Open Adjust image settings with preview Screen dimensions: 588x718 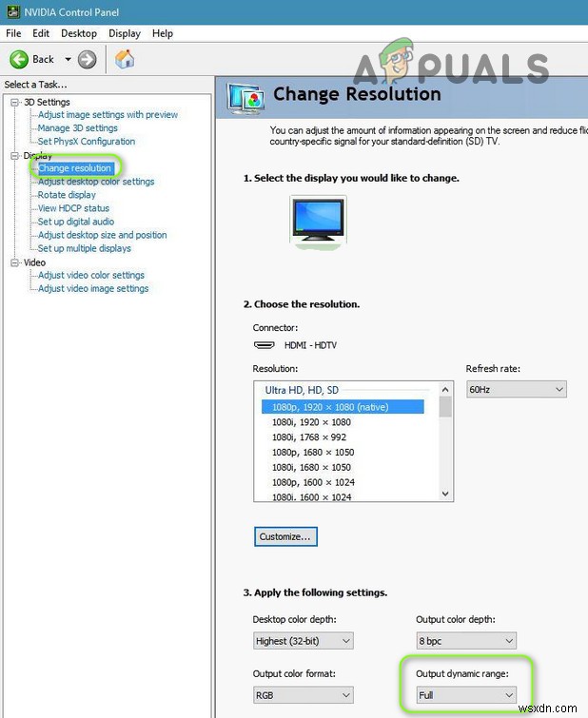coord(108,114)
